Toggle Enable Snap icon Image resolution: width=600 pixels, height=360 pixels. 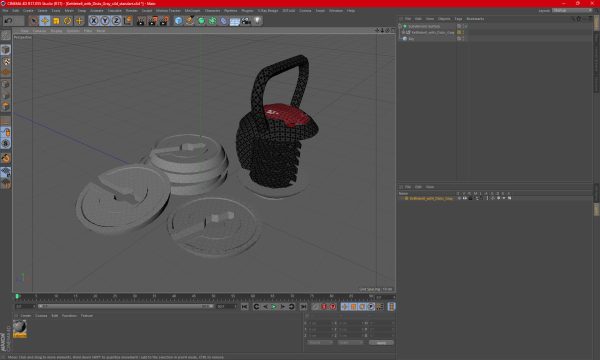6,158
